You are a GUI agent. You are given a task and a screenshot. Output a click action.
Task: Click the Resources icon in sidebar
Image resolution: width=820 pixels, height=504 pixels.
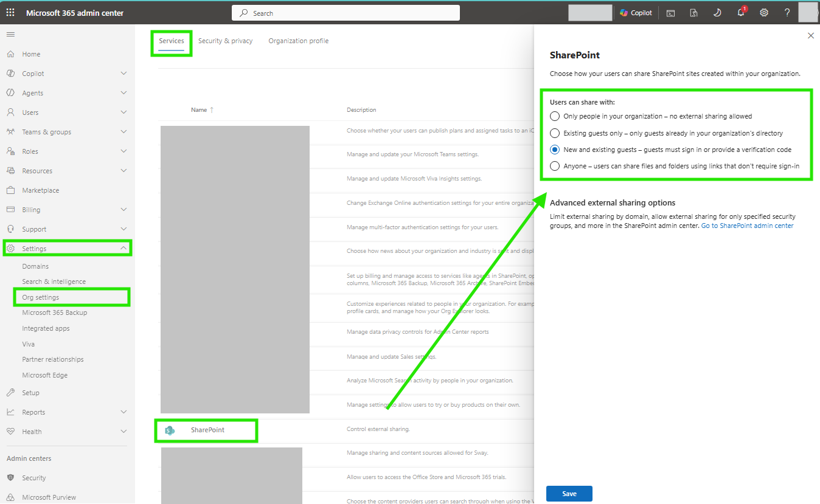(10, 171)
